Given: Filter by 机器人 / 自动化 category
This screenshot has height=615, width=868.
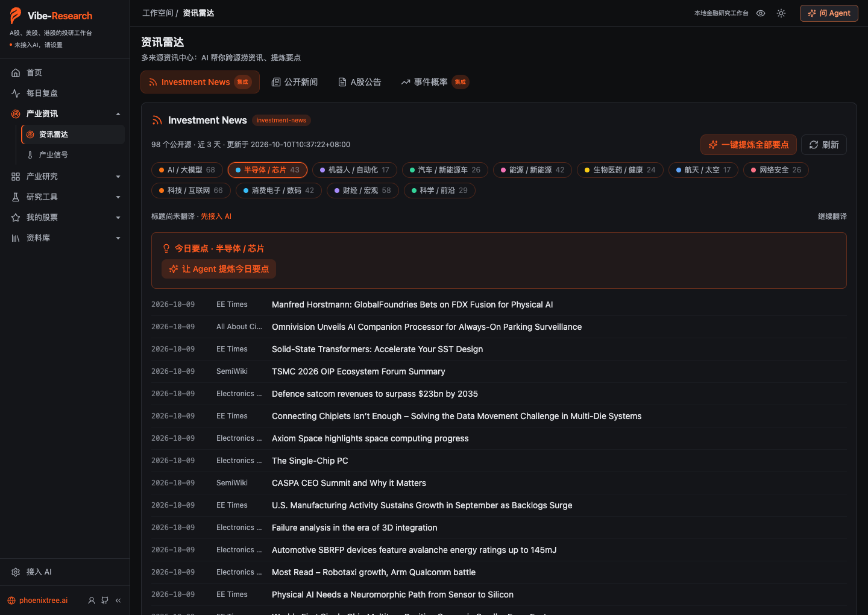Looking at the screenshot, I should [355, 170].
